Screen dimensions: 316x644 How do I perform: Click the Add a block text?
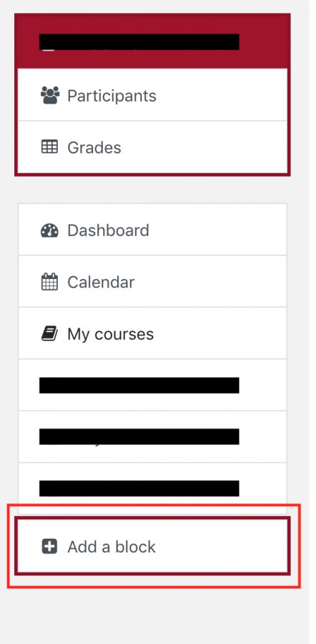click(112, 547)
